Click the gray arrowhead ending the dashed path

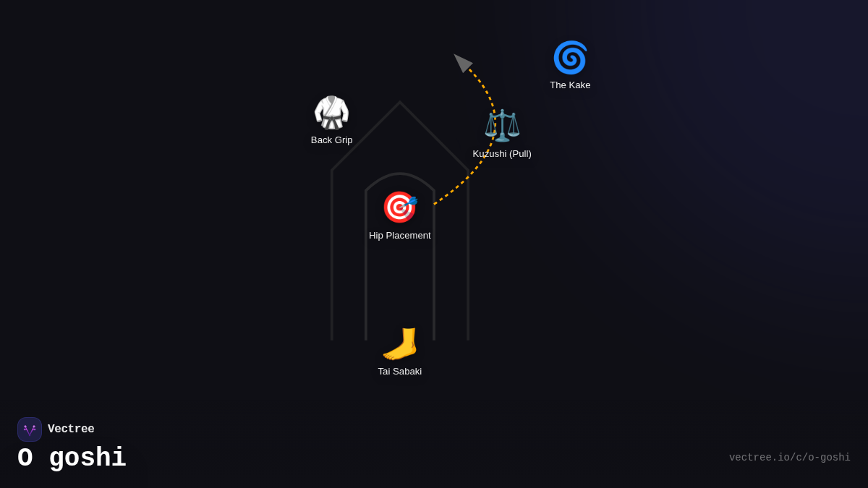(461, 62)
